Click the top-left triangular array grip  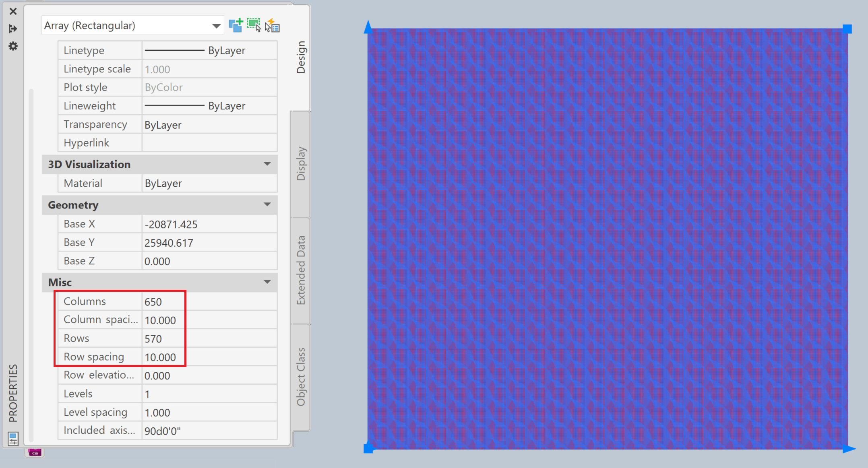(368, 27)
